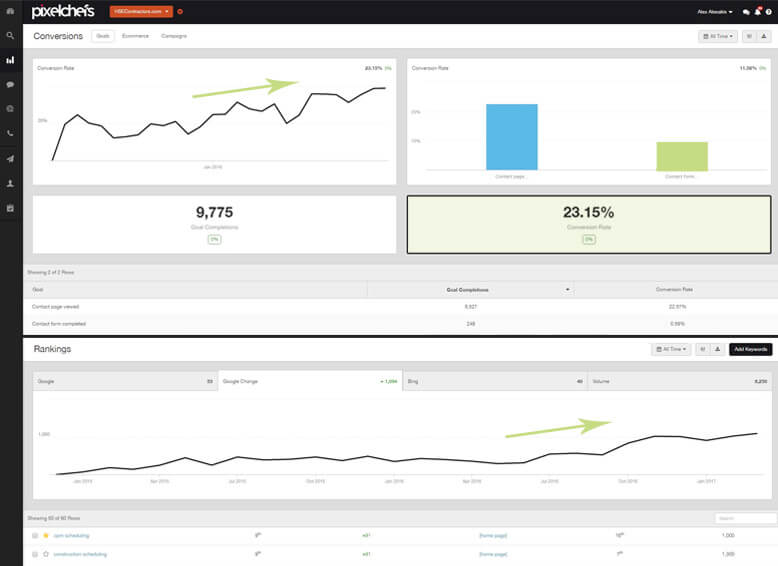The height and width of the screenshot is (566, 778).
Task: Open Conversions All Time date dropdown
Action: (718, 36)
